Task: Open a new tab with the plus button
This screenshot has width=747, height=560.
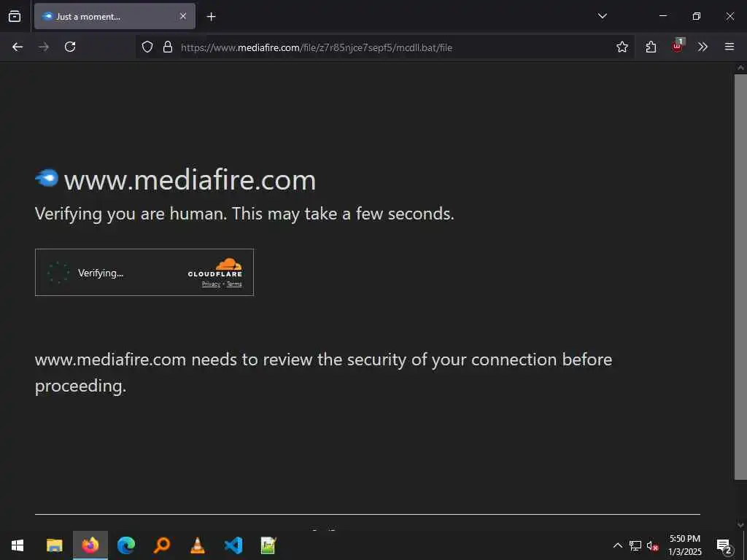Action: (211, 17)
